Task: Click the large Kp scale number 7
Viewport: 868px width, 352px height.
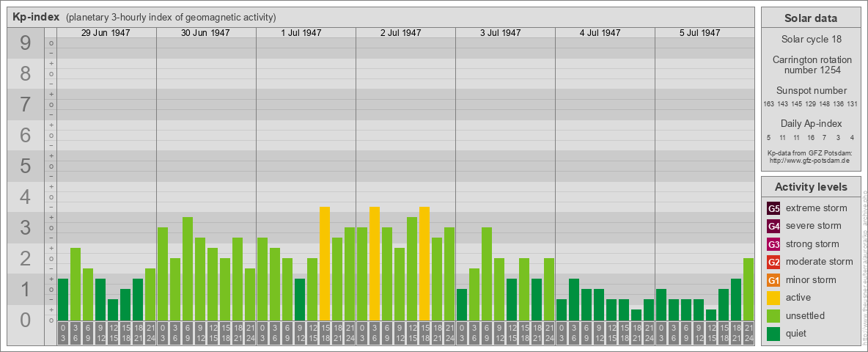Action: [25, 105]
